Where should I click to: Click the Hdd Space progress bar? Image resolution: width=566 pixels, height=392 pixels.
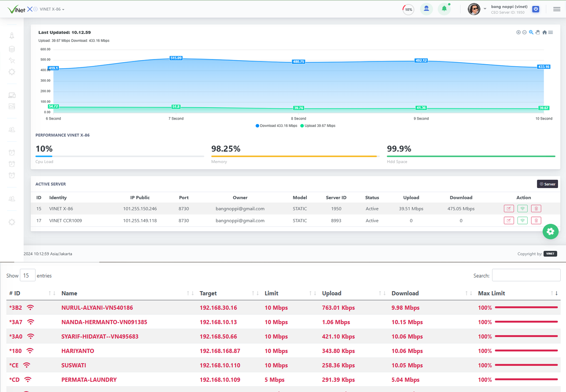471,156
